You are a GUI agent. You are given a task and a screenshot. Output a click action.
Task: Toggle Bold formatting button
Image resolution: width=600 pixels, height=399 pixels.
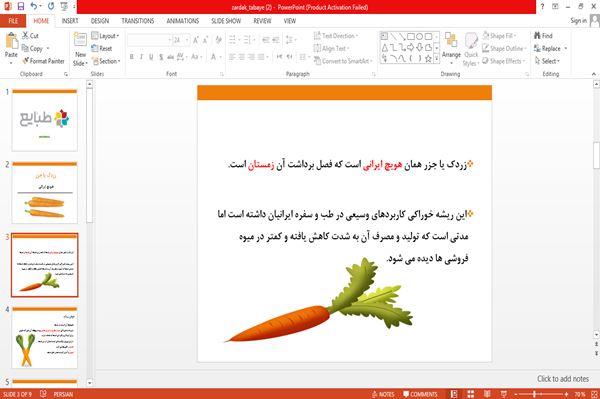click(132, 57)
